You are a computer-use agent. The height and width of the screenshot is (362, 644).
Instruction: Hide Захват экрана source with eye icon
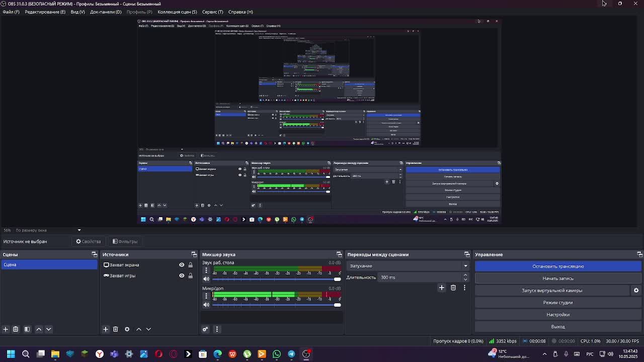point(182,265)
